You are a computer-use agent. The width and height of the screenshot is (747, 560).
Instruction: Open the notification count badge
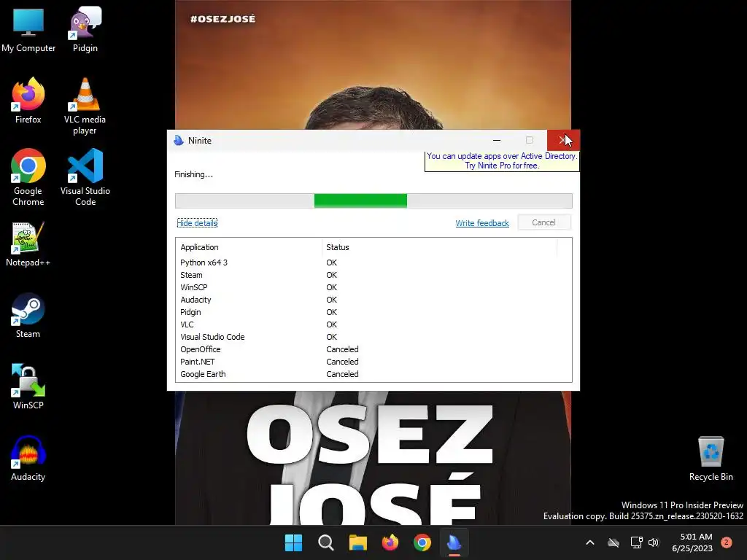tap(727, 542)
